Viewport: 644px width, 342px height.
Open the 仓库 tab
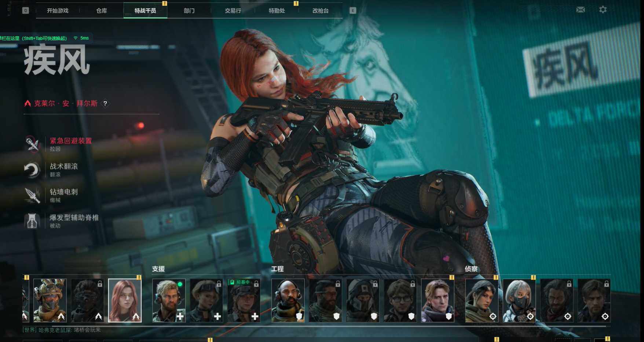[102, 11]
